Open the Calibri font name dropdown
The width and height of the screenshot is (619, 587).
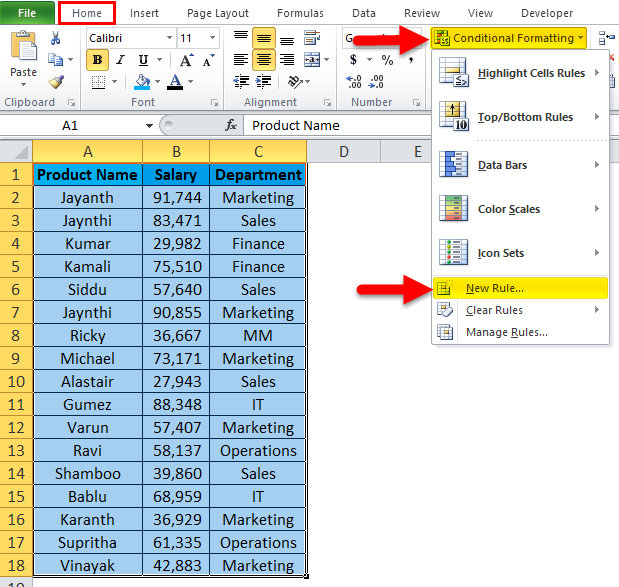[169, 38]
